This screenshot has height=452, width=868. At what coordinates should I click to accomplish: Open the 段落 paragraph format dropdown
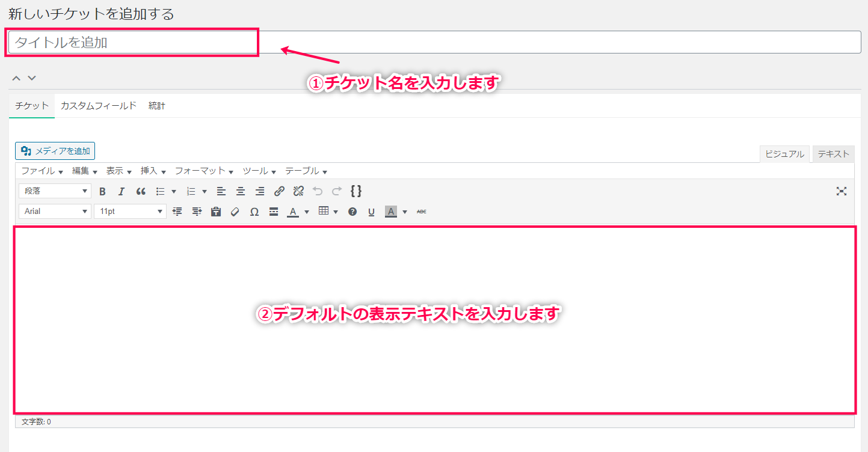tap(55, 191)
